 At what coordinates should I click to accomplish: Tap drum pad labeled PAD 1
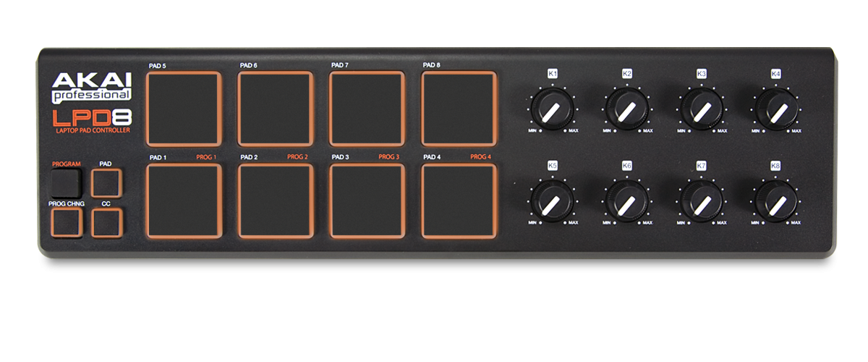[183, 201]
